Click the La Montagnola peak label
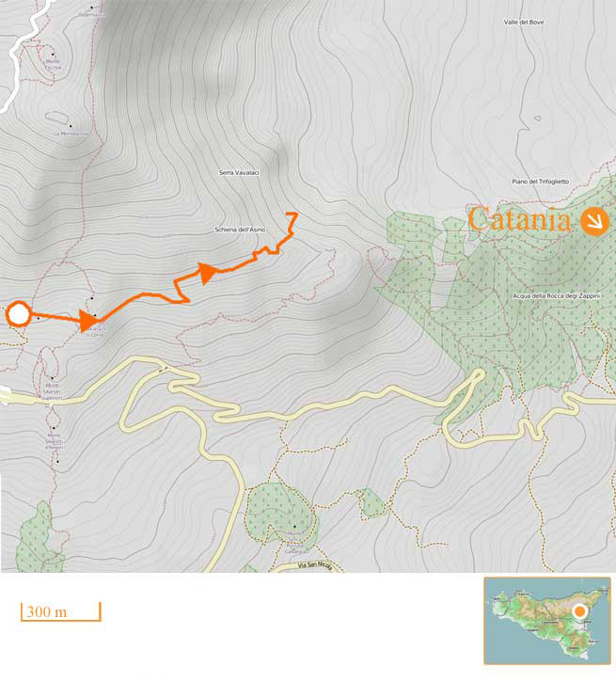The height and width of the screenshot is (682, 616). (71, 134)
